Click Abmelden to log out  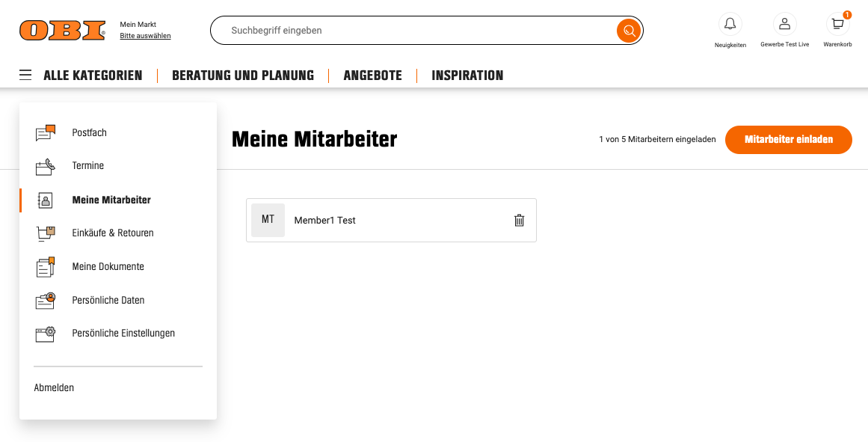[54, 388]
